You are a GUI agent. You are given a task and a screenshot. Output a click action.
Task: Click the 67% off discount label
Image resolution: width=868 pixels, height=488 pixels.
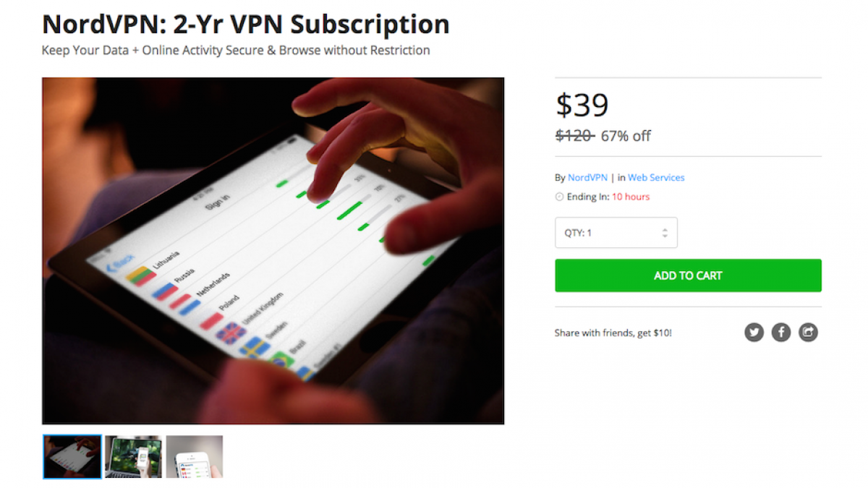(626, 135)
